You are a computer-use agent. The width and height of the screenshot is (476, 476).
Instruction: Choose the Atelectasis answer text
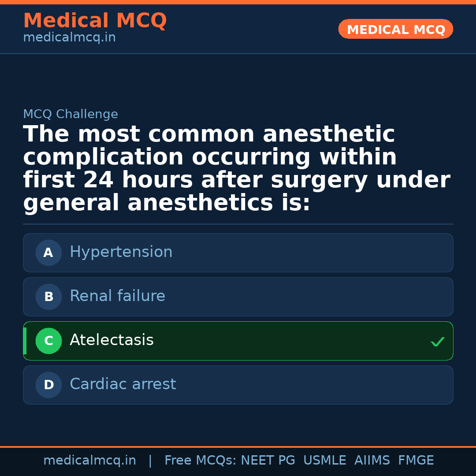point(112,340)
